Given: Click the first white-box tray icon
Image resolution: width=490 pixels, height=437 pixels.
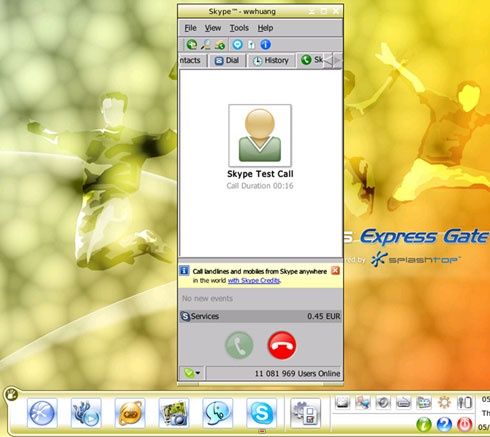Looking at the screenshot, I should pyautogui.click(x=342, y=402).
